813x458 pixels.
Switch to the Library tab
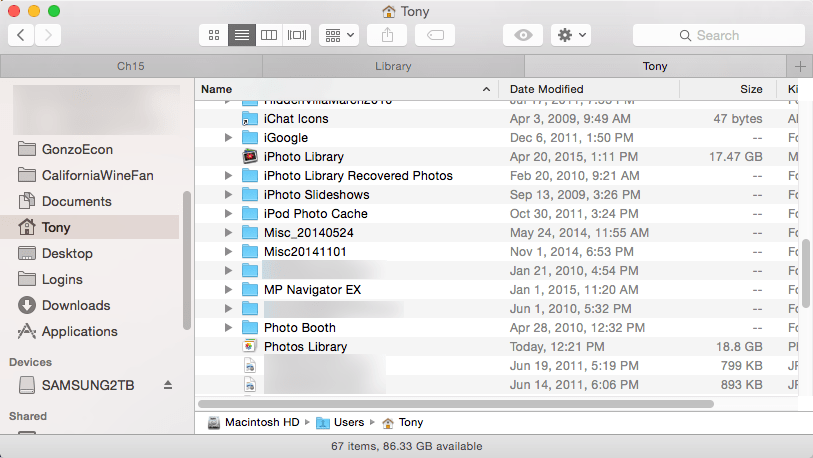coord(393,66)
